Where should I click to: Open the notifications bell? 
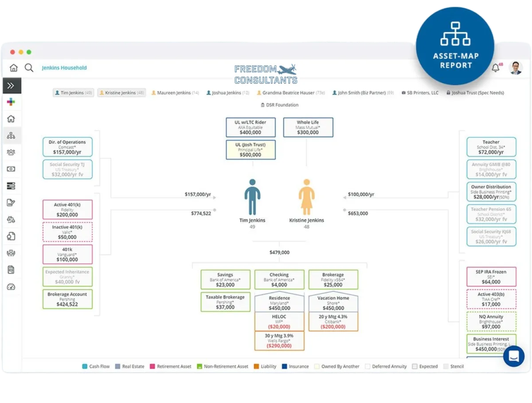click(x=496, y=68)
